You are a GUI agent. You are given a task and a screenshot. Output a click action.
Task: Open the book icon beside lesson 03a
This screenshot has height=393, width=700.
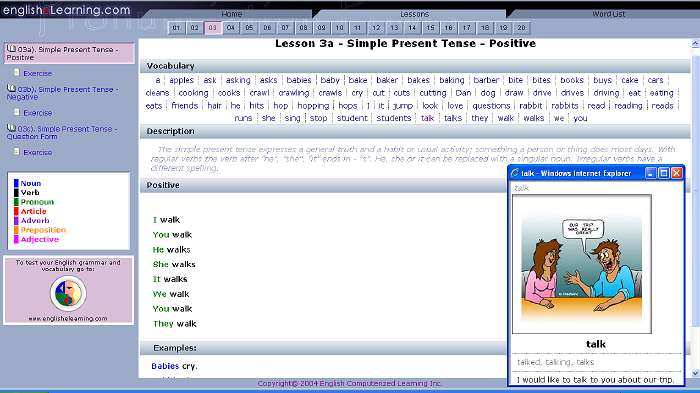(x=11, y=49)
